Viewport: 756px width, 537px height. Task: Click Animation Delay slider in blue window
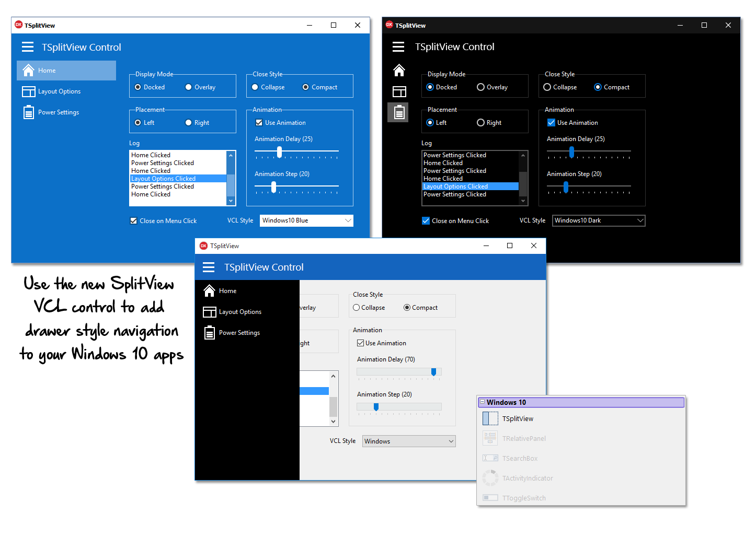[x=296, y=151]
